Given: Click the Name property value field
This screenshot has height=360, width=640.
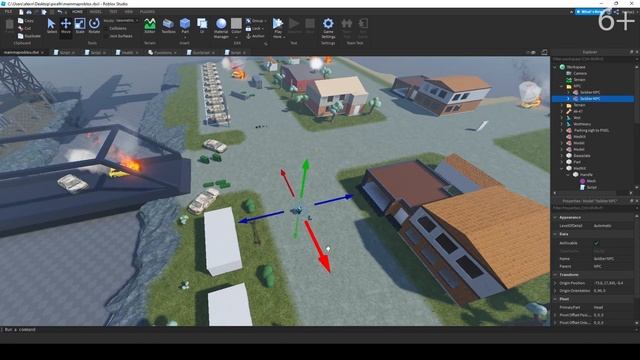Looking at the screenshot, I should (x=612, y=259).
